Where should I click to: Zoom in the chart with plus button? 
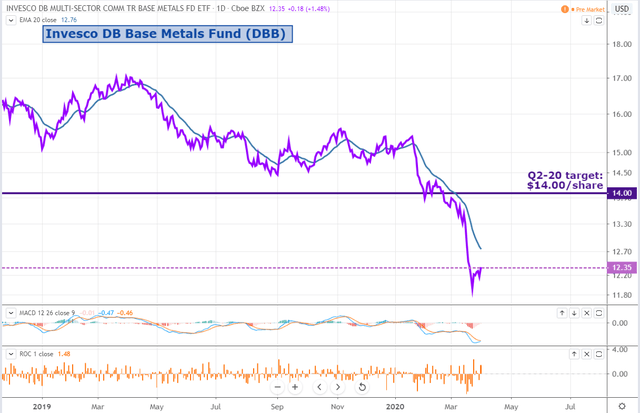[295, 387]
